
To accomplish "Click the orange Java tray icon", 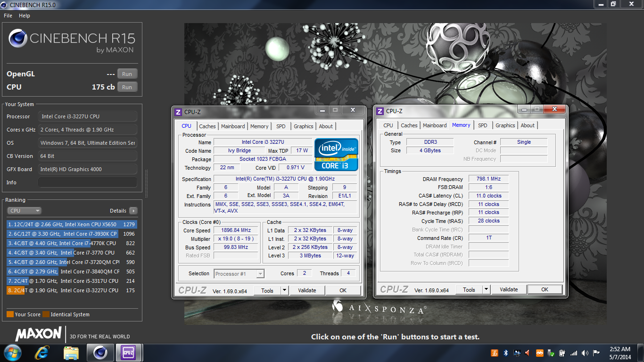I will pos(495,353).
